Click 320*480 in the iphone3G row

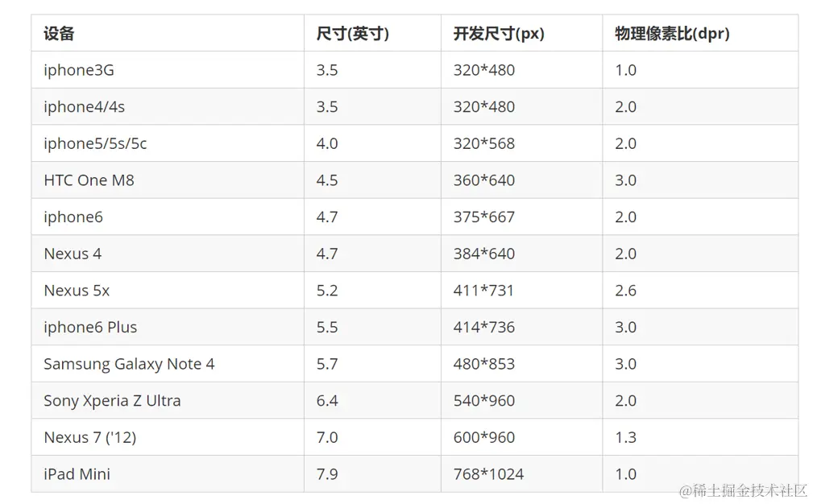click(x=521, y=70)
